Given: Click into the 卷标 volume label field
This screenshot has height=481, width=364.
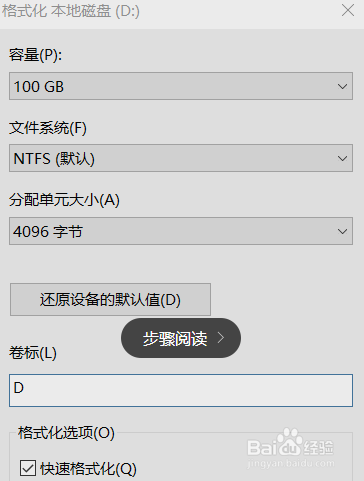Looking at the screenshot, I should (x=181, y=390).
